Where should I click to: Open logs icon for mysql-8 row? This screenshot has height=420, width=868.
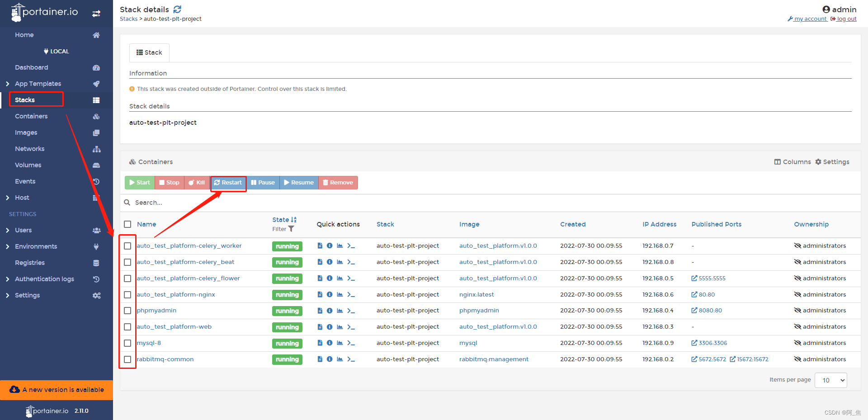pos(320,343)
